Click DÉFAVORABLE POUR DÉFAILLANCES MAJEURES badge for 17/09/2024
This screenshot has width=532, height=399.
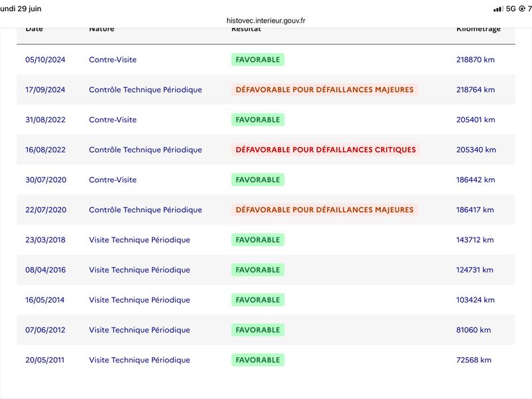click(x=325, y=90)
